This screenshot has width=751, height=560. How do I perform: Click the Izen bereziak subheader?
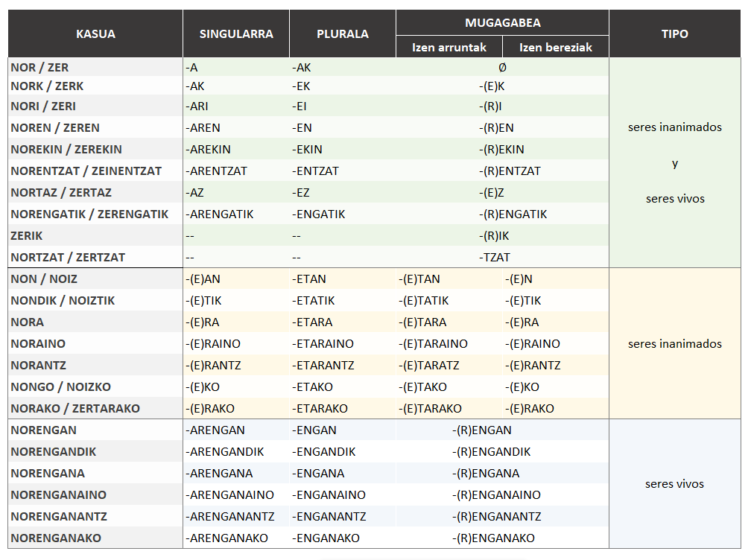click(x=556, y=47)
